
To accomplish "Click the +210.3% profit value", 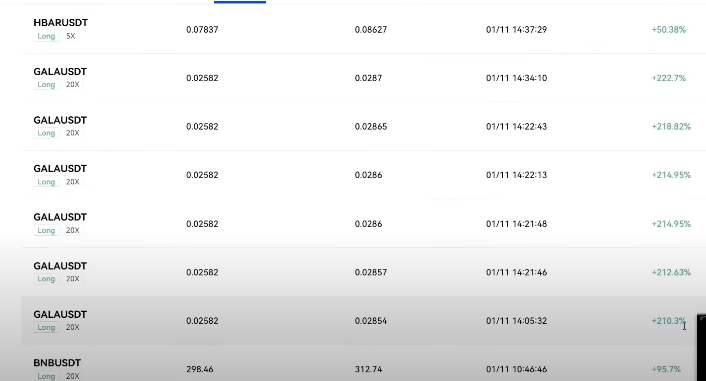I will click(669, 321).
